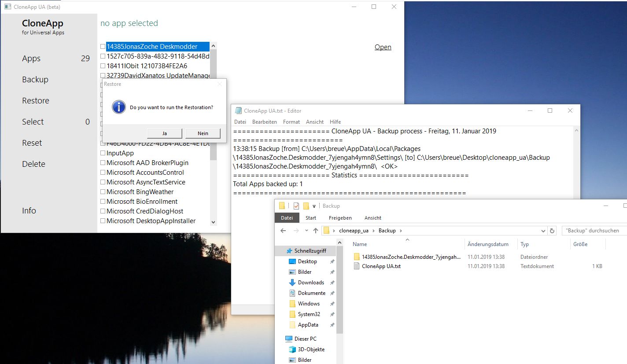
Task: Go up one folder level in Explorer
Action: pos(316,231)
